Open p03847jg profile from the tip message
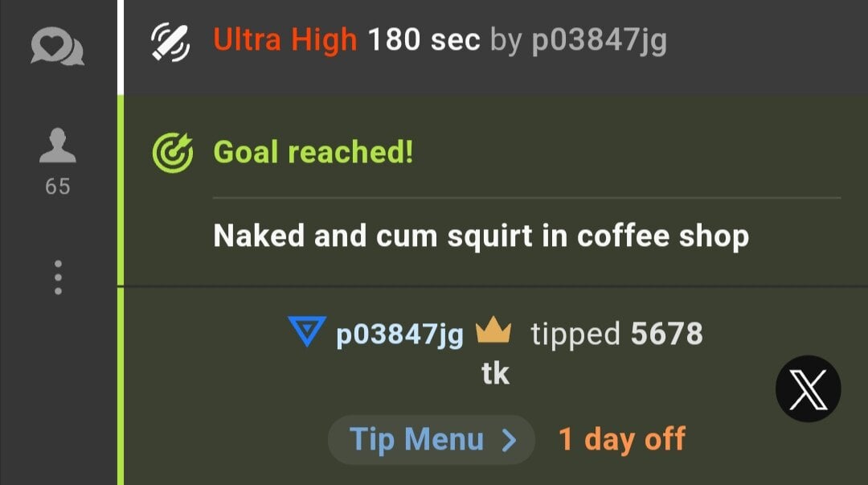This screenshot has width=868, height=485. 399,335
